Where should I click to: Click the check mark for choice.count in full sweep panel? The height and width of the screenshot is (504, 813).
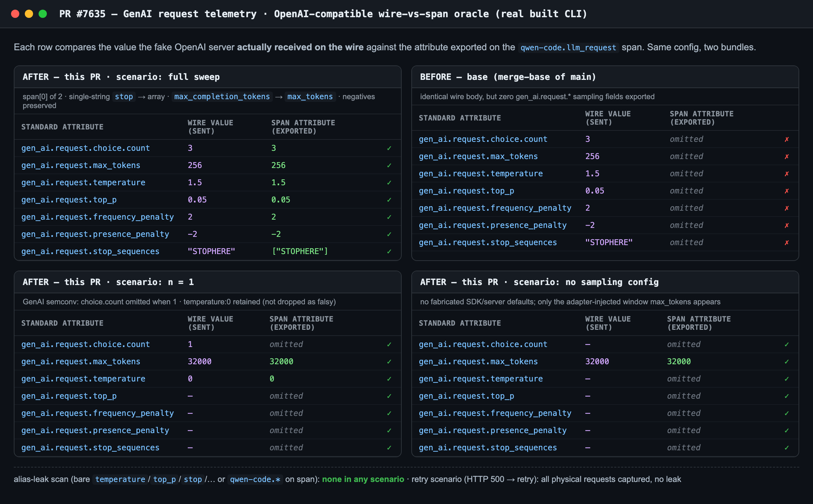pos(389,148)
